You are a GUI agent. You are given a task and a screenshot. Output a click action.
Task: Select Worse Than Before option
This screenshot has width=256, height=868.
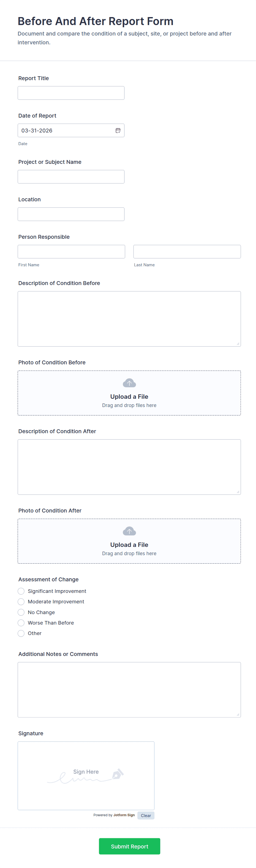click(21, 623)
